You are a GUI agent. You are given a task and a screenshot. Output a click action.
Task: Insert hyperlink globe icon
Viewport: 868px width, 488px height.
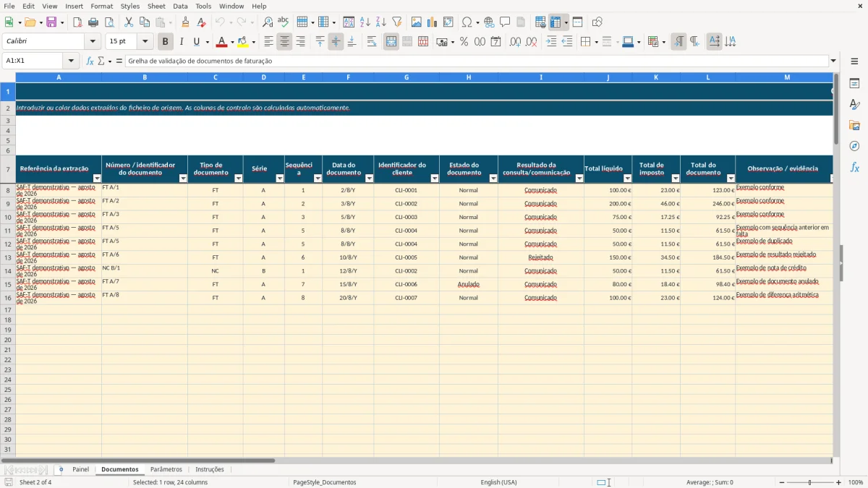489,22
